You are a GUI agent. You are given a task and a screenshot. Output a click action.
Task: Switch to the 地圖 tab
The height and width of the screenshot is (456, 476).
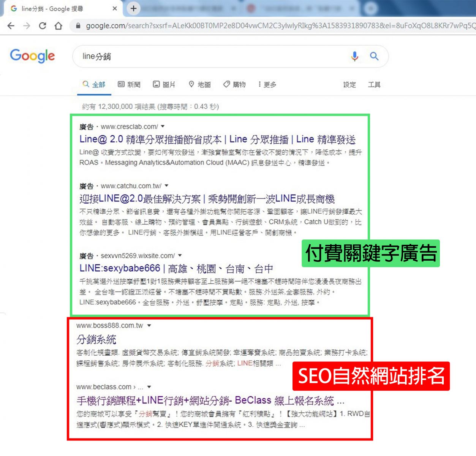coord(200,84)
